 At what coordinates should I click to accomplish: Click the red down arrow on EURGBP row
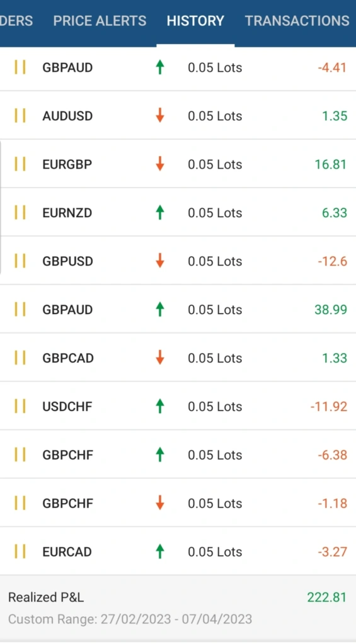tap(160, 164)
